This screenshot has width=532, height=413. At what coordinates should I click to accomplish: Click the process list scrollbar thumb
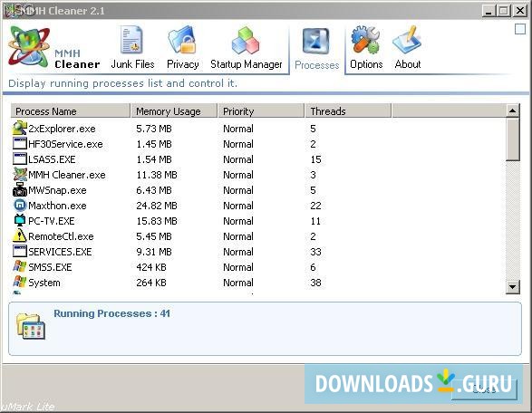512,139
